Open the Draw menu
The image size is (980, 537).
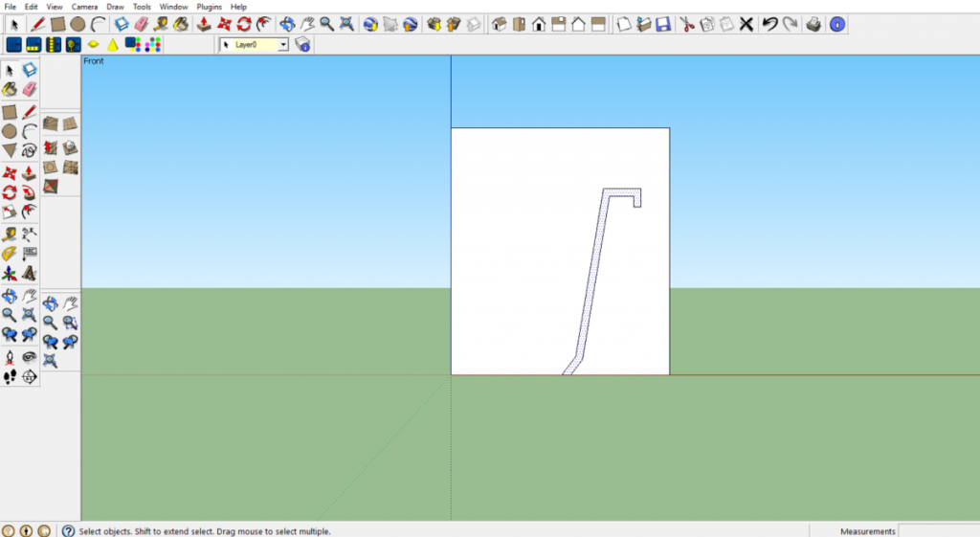point(115,7)
